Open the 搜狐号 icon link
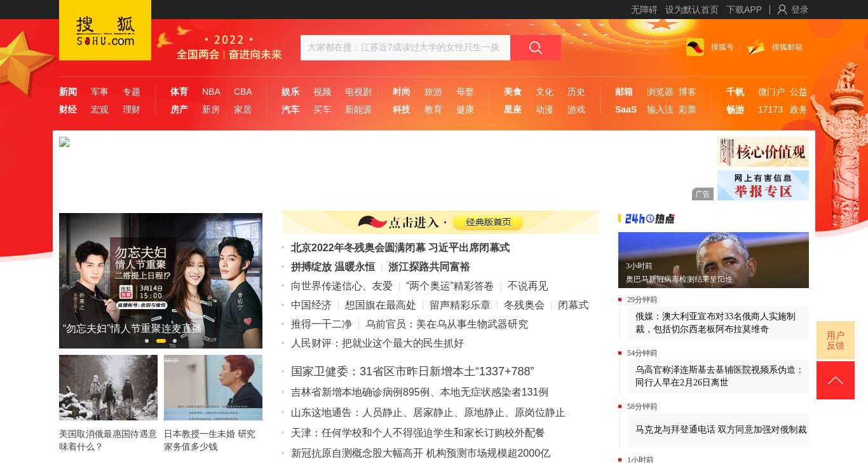 (x=695, y=47)
